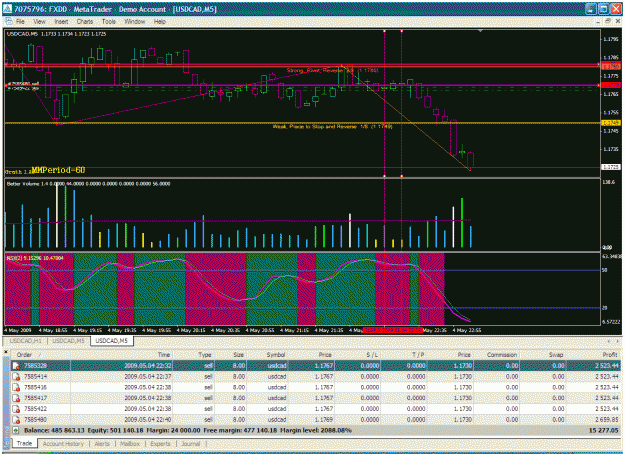625x454 pixels.
Task: Click the order icon for sell order 7585328
Action: click(x=16, y=366)
